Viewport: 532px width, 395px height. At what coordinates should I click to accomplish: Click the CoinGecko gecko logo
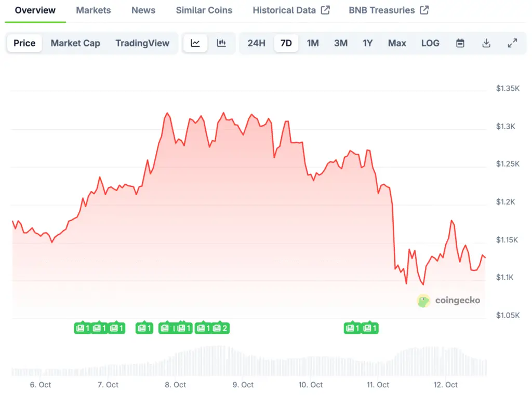[x=424, y=301]
